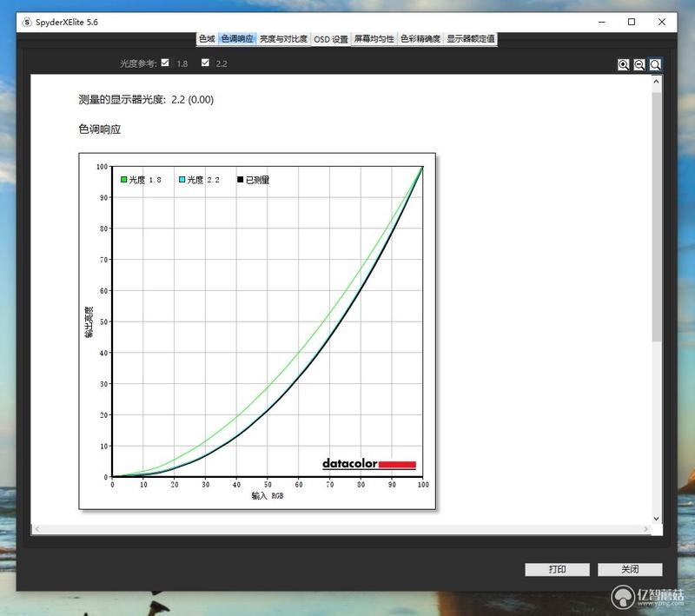Click the black 已测量 legend swatch

click(241, 180)
